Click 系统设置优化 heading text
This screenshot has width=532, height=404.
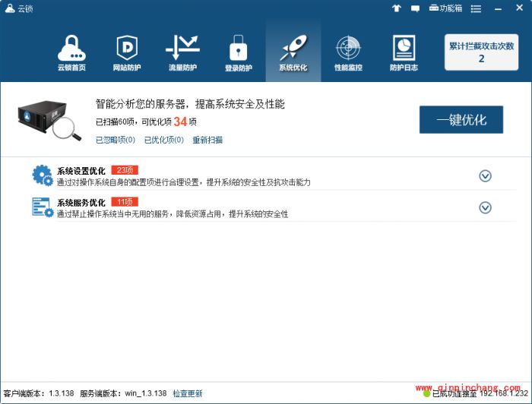pyautogui.click(x=81, y=171)
